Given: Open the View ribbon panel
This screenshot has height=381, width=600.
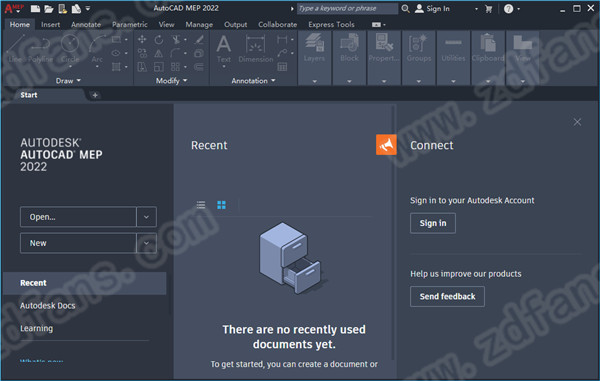Looking at the screenshot, I should click(x=523, y=57).
